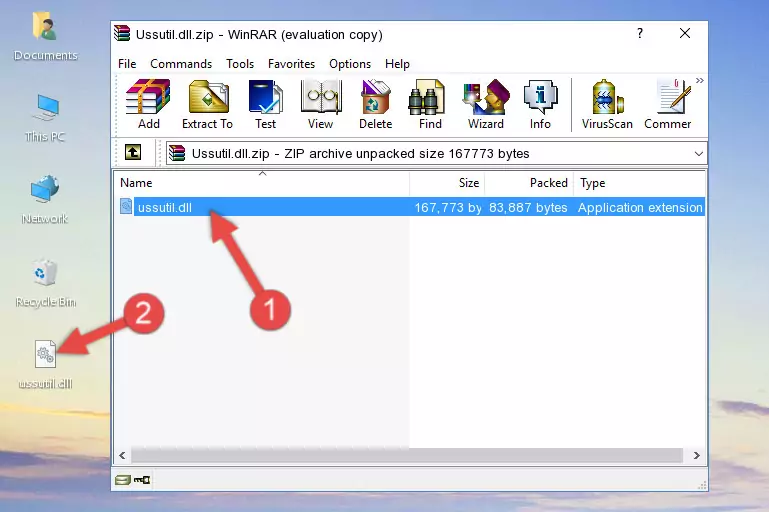Click the Application extension type cell
Screen dimensions: 769x512
click(640, 207)
